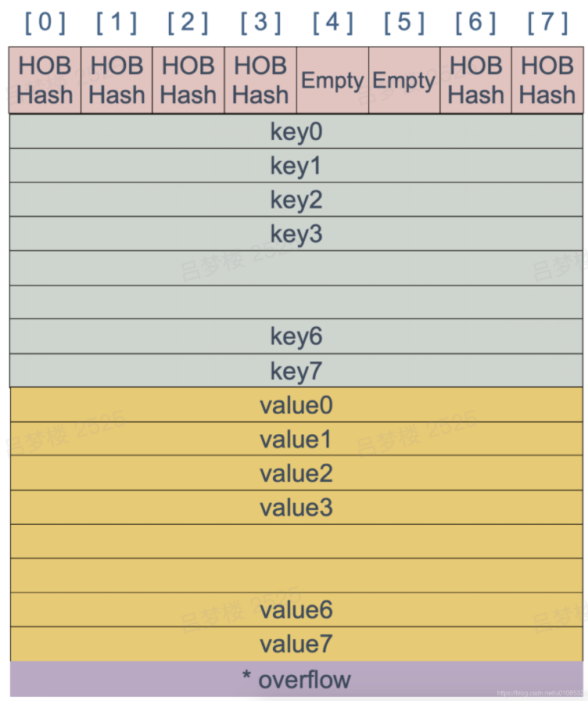Click the key2 row
This screenshot has height=704, width=588.
pyautogui.click(x=296, y=199)
